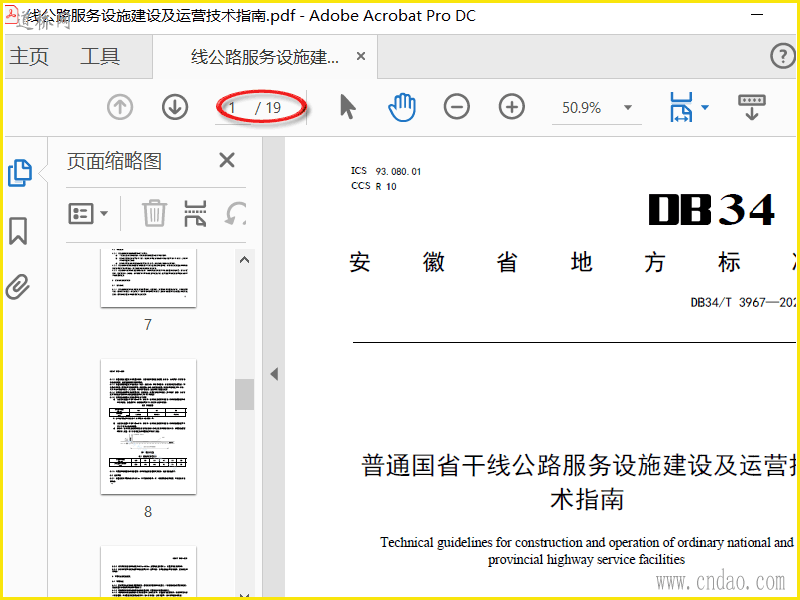Go to next page arrow
800x600 pixels.
175,108
